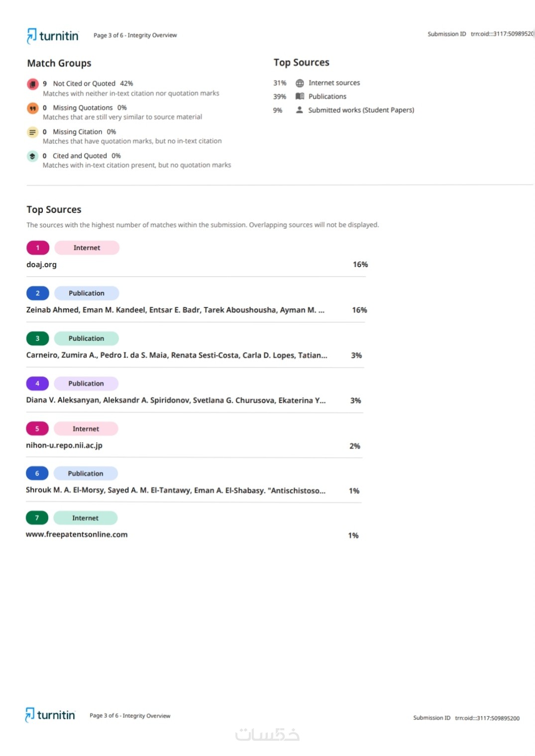Click the orange Missing Quotations icon
535x756 pixels.
(33, 108)
